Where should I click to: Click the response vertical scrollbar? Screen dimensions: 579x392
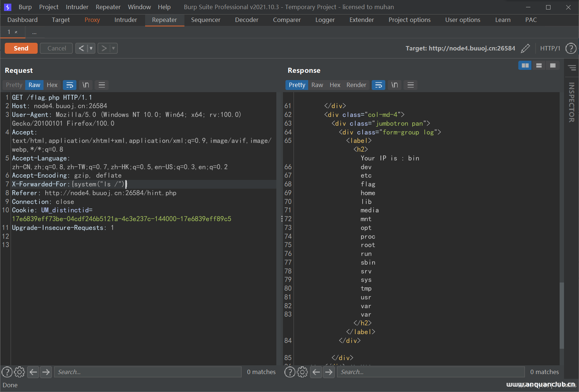click(562, 315)
